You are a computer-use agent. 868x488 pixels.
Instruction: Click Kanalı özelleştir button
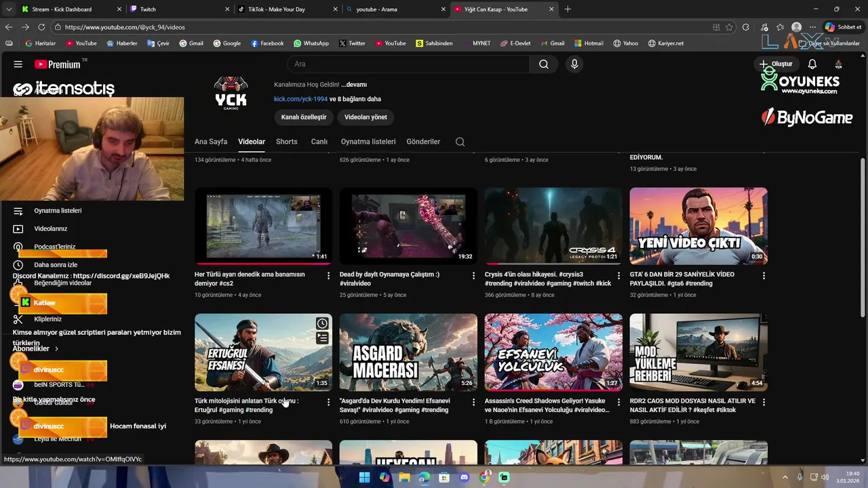(304, 117)
